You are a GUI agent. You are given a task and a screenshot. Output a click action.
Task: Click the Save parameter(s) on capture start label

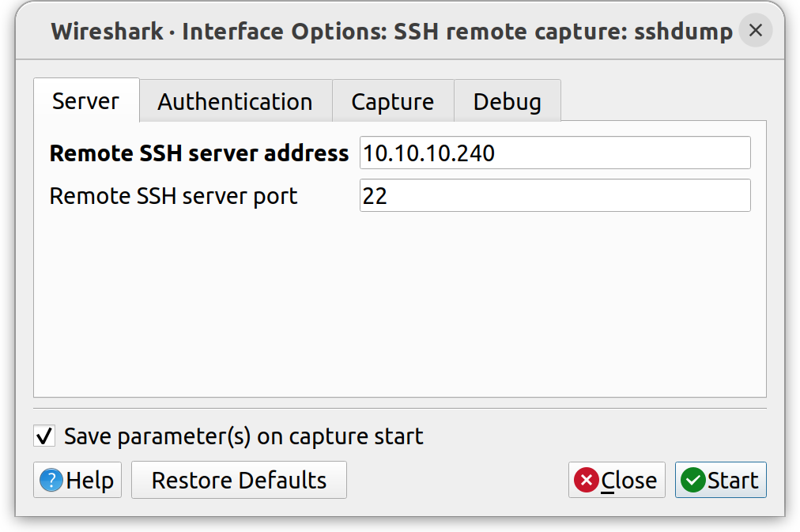point(243,436)
